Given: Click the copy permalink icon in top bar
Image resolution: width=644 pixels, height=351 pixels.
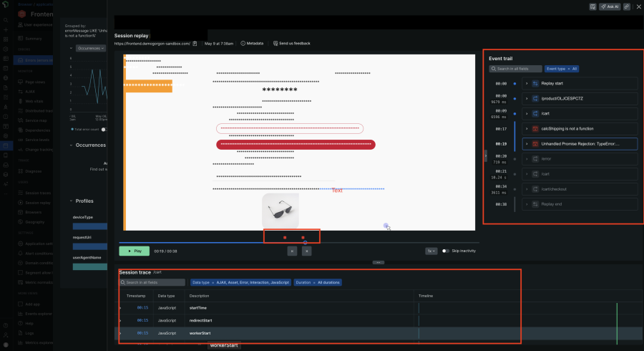Looking at the screenshot, I should 627,6.
